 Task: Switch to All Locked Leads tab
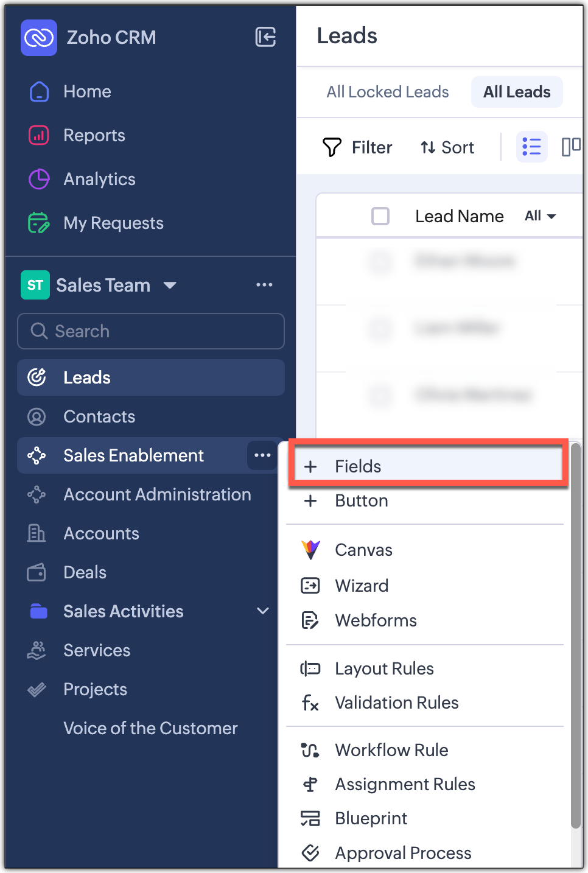[388, 92]
